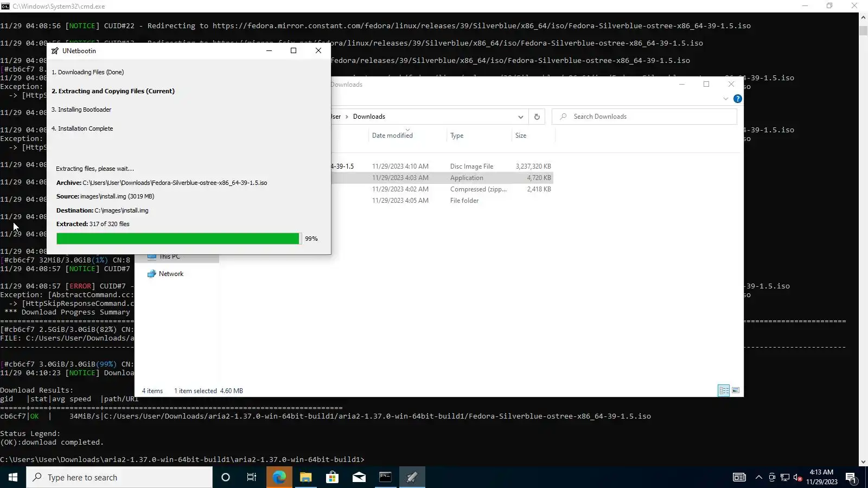Click the '4 items' status bar text
The image size is (868, 488).
pos(152,391)
